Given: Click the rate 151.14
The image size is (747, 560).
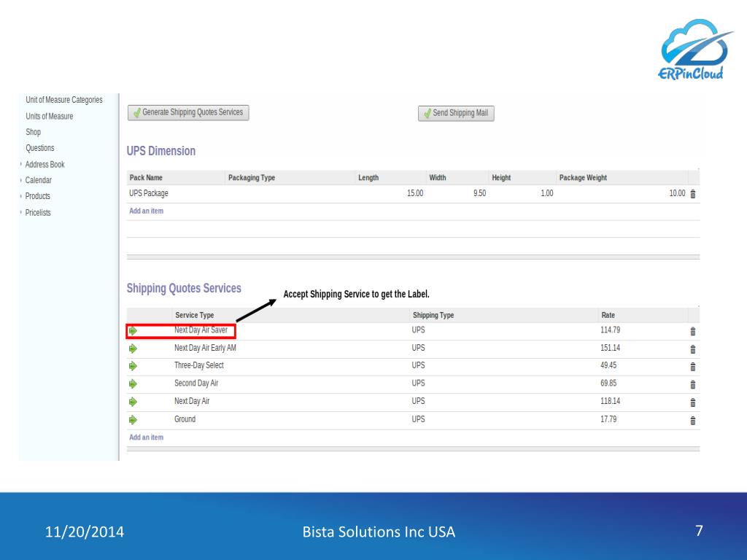Looking at the screenshot, I should pos(611,348).
